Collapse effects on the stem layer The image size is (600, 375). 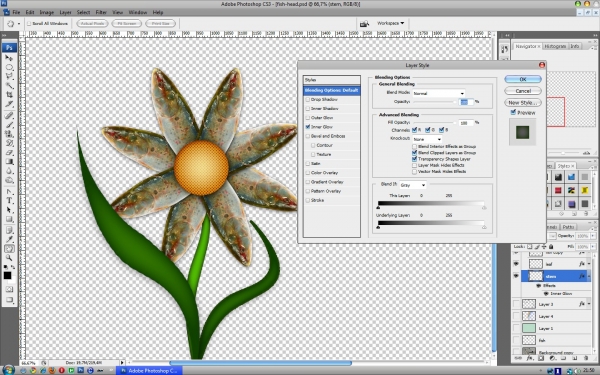(x=589, y=276)
